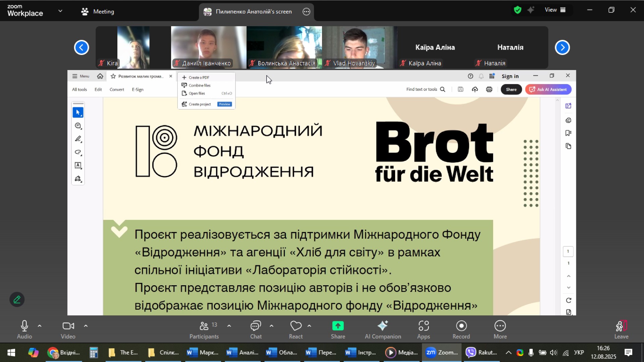644x362 pixels.
Task: Open the Chat panel
Action: [x=256, y=329]
